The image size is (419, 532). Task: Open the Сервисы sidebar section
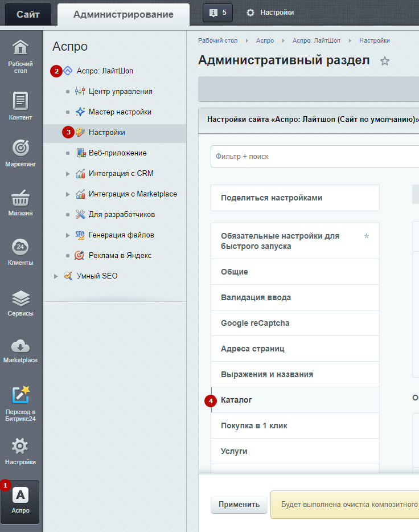click(20, 303)
